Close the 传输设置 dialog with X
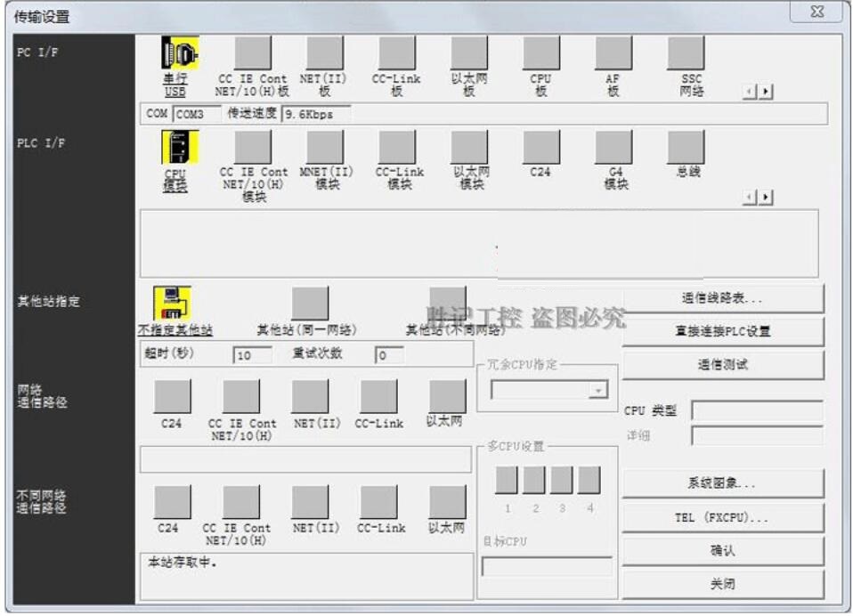 817,12
